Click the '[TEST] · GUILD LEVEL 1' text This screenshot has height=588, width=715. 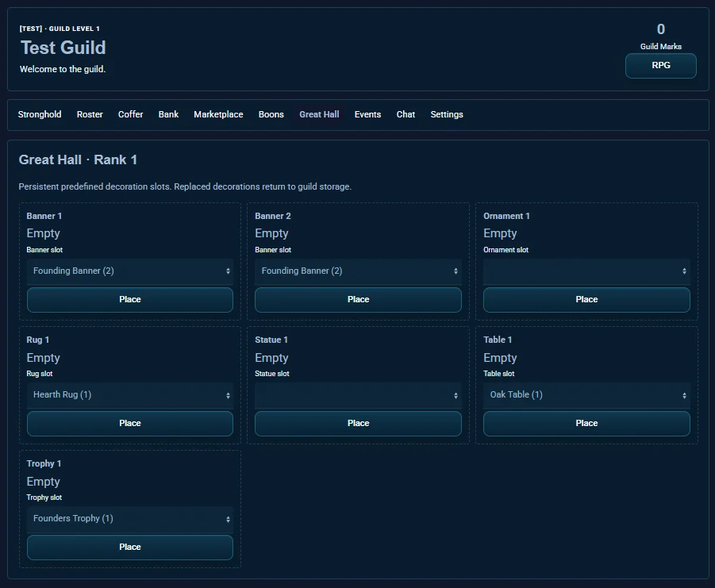pos(60,29)
